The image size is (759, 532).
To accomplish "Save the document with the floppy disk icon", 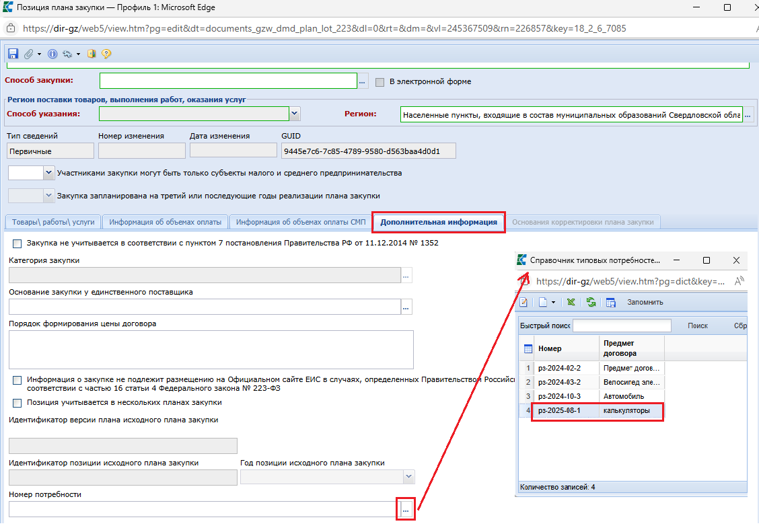I will (x=13, y=54).
